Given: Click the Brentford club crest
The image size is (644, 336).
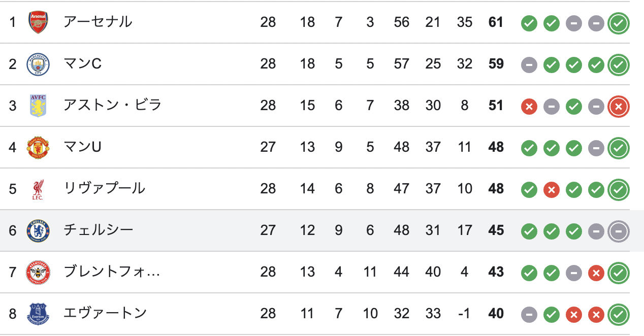Looking at the screenshot, I should 38,272.
